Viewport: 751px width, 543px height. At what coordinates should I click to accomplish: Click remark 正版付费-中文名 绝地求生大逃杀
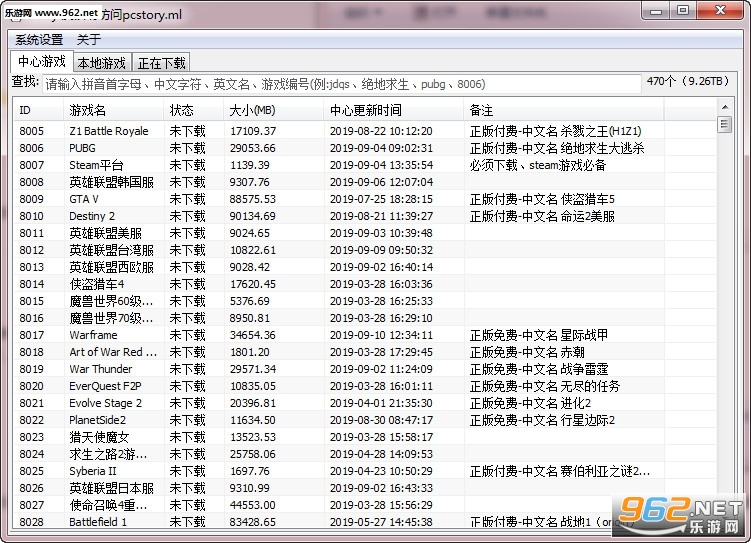557,148
